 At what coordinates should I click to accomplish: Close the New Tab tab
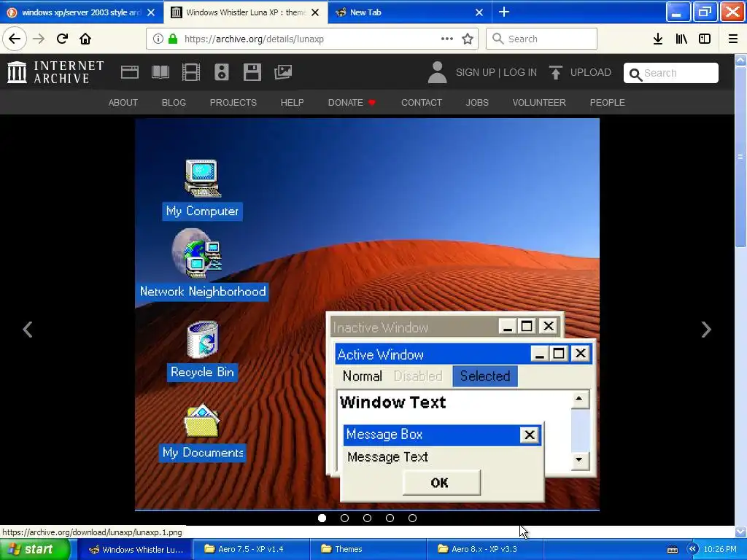479,12
